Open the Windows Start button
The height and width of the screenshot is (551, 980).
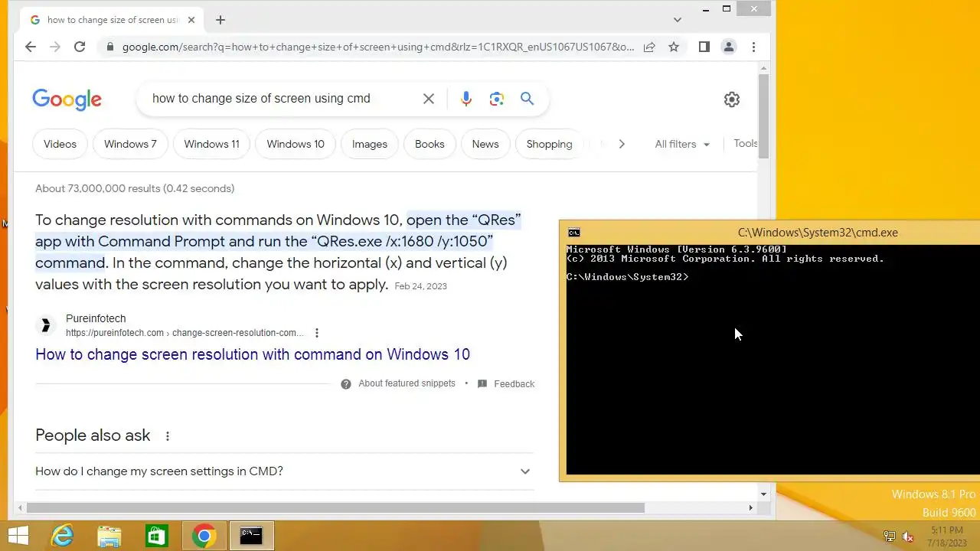click(x=18, y=536)
